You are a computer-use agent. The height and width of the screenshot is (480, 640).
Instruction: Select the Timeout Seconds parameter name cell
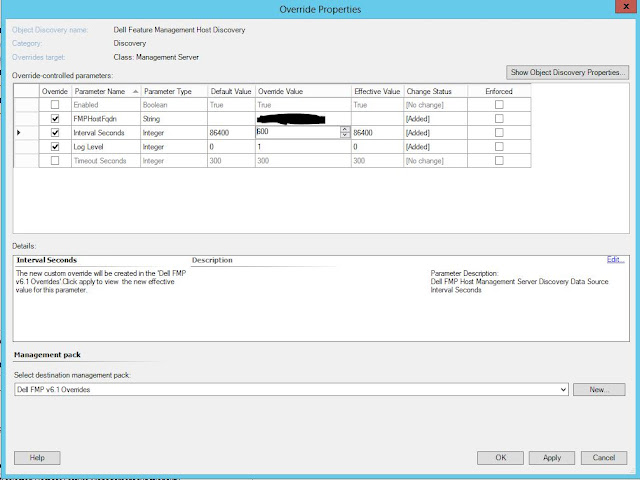(x=106, y=160)
